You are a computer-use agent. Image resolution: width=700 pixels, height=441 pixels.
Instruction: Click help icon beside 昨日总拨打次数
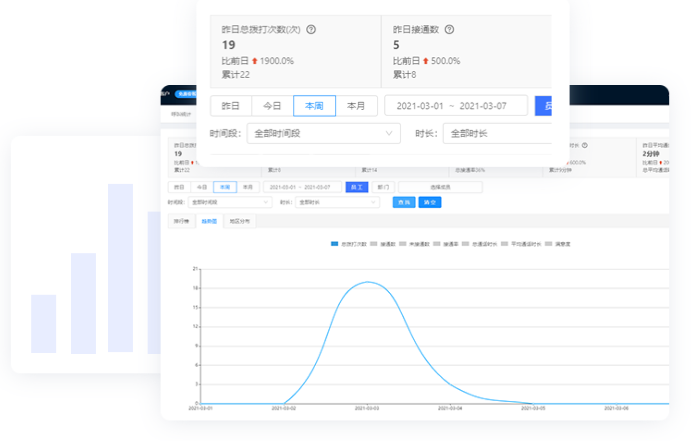(311, 29)
